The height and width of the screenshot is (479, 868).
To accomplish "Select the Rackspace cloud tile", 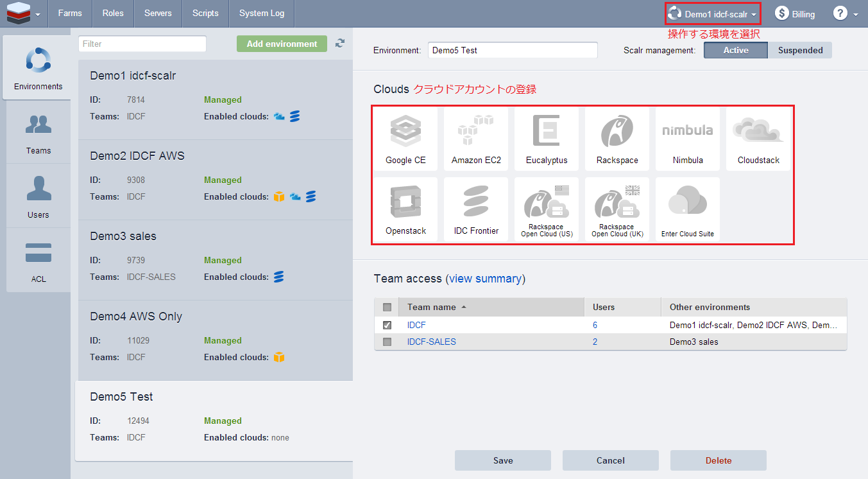I will (x=617, y=139).
